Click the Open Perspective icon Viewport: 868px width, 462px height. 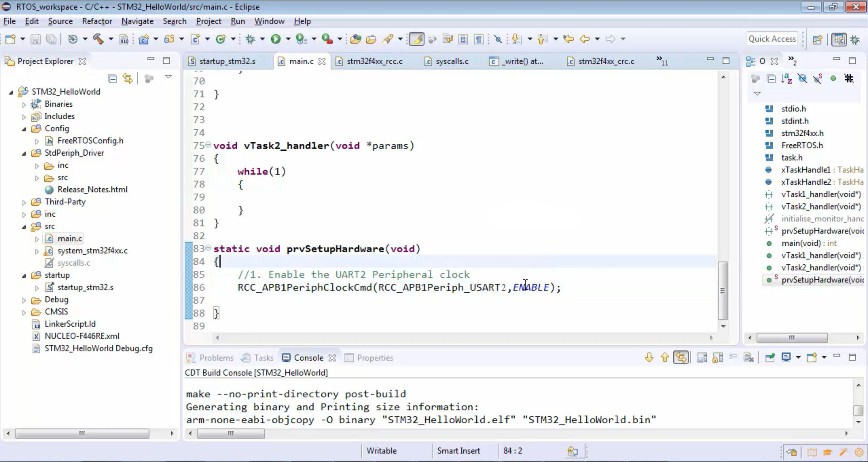pyautogui.click(x=817, y=39)
